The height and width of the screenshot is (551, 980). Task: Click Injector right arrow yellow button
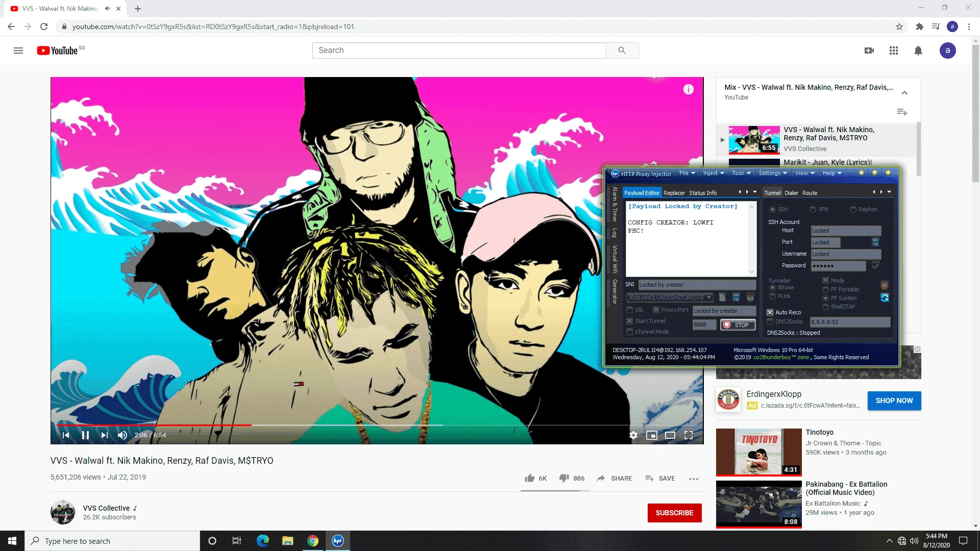click(x=888, y=173)
